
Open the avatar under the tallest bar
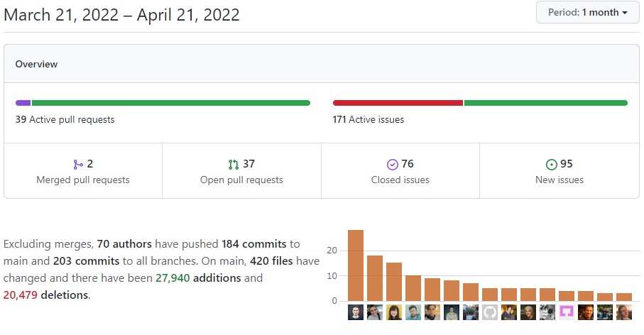356,312
